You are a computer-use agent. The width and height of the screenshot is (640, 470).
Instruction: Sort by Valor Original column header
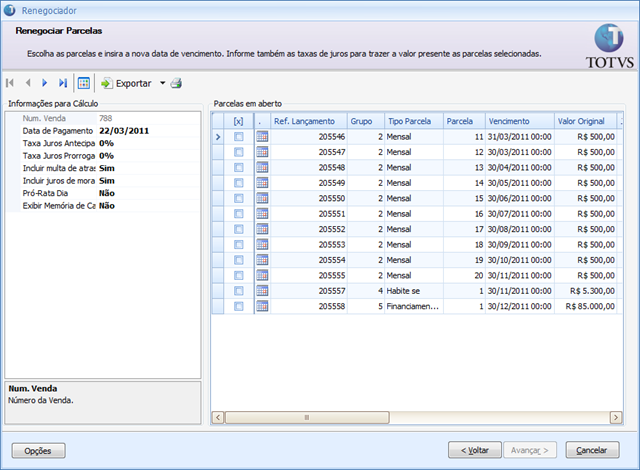(585, 121)
